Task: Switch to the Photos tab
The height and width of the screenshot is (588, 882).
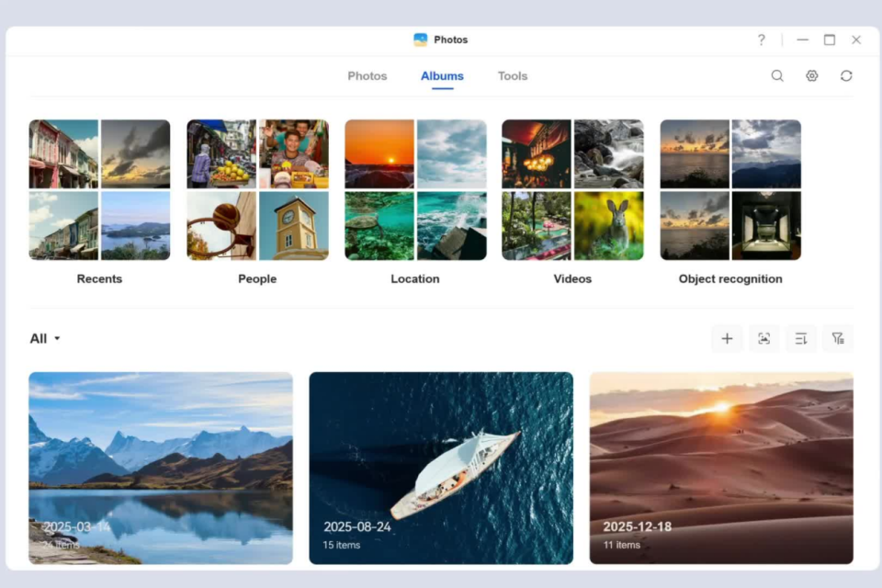Action: [367, 76]
